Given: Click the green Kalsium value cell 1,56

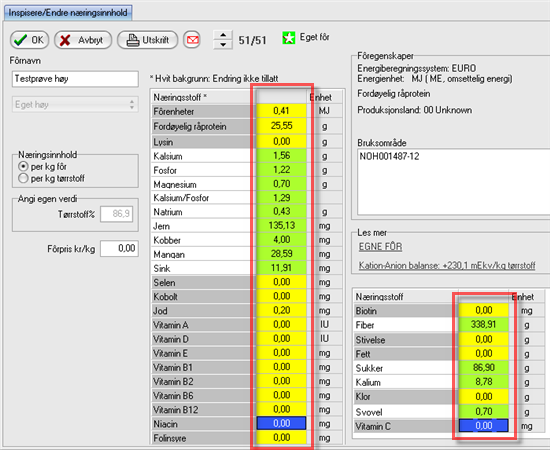Looking at the screenshot, I should tap(281, 155).
